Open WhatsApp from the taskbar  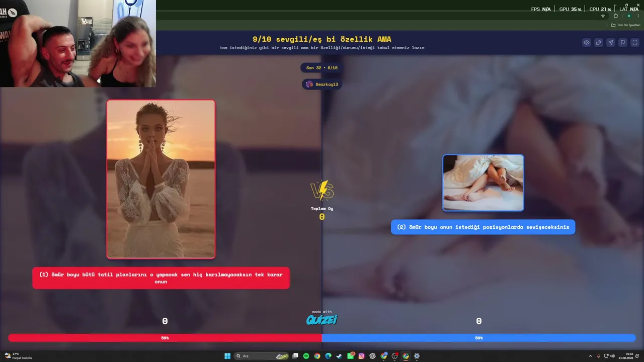pos(351,356)
